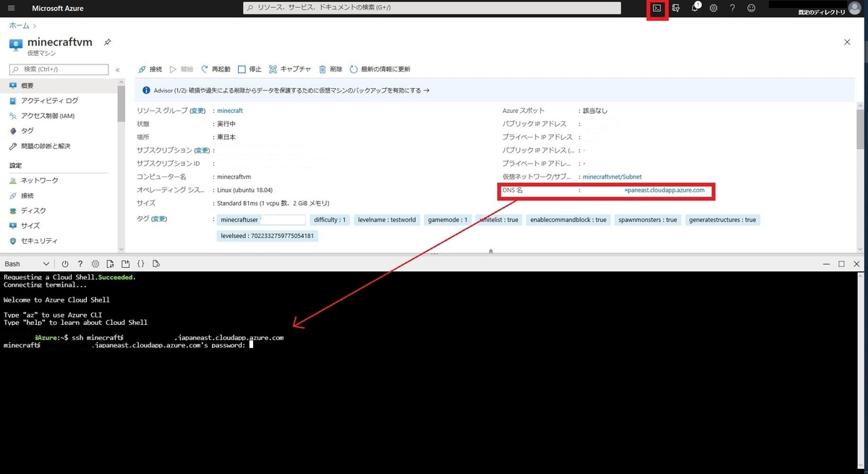
Task: Click the levelname : testworld tag
Action: [x=387, y=220]
